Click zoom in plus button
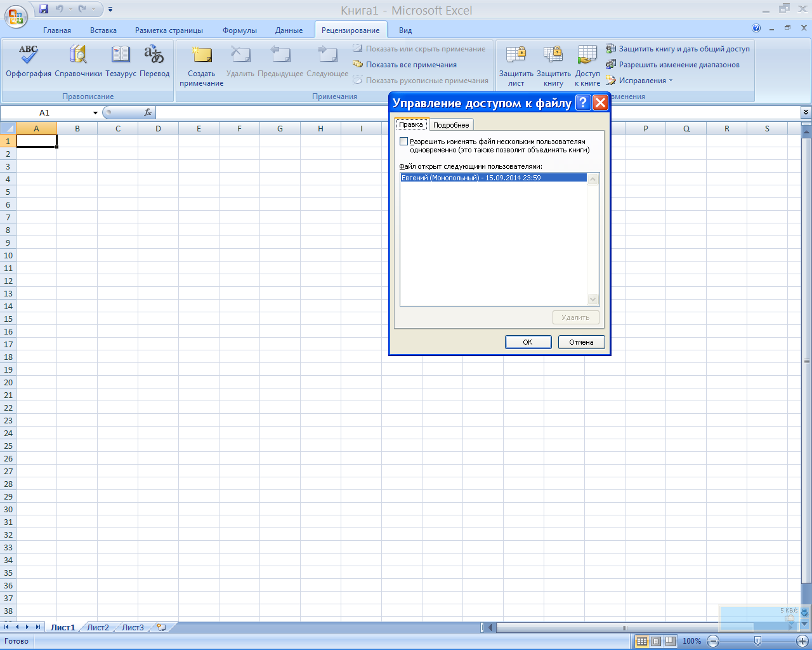The height and width of the screenshot is (650, 812). [802, 641]
